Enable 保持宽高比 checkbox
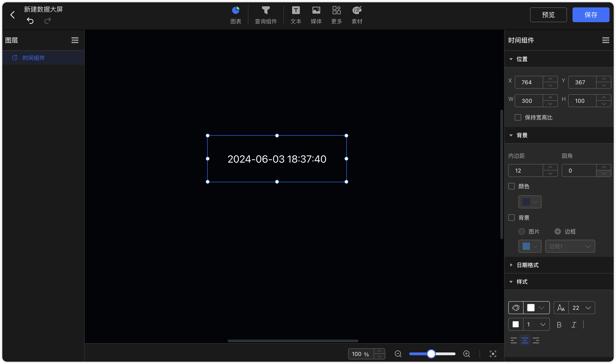616x364 pixels. 518,118
